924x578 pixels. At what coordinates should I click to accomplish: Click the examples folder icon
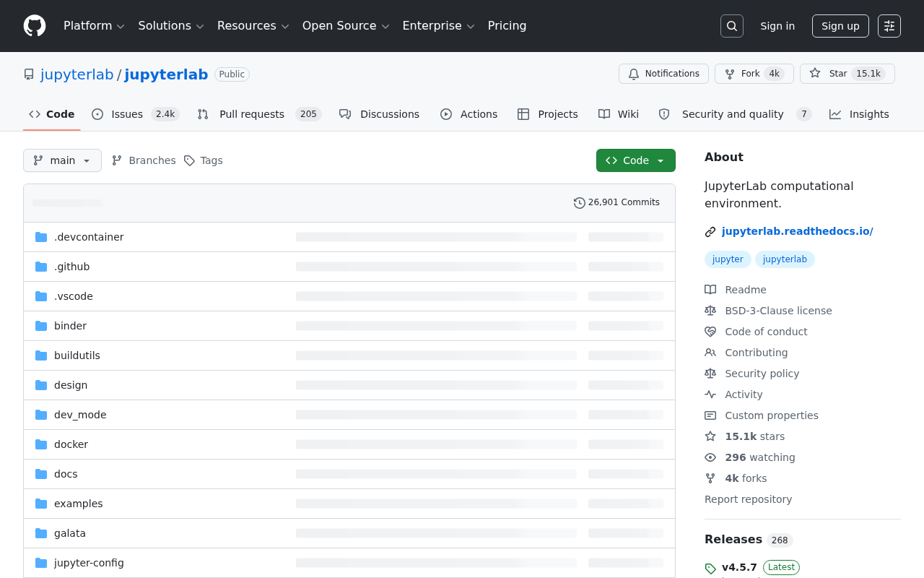coord(41,504)
